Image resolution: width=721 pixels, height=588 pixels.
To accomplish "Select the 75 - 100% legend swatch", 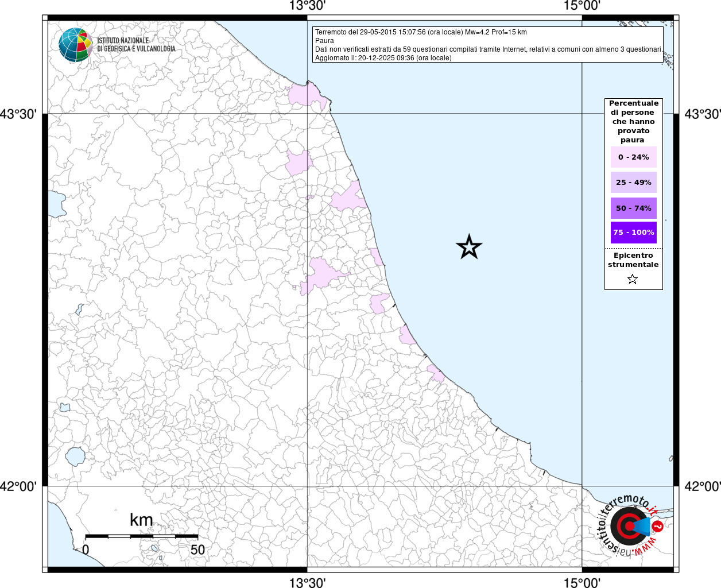I will click(634, 233).
